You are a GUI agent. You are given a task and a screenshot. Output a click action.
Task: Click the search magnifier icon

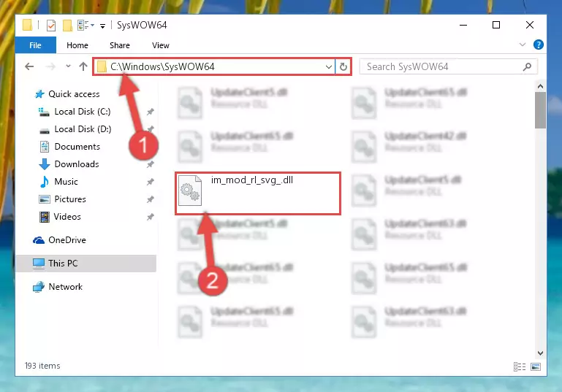[x=527, y=66]
